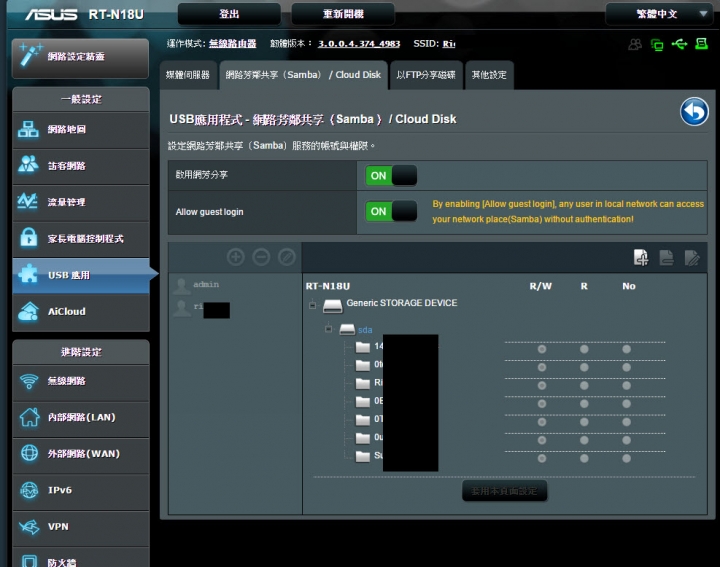Open operation mode link (無線路由器)
The width and height of the screenshot is (720, 567).
232,44
